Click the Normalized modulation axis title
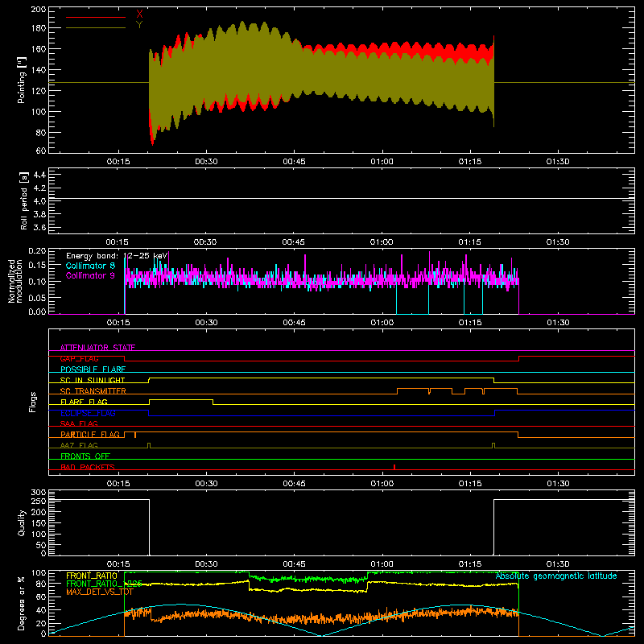 tap(14, 281)
